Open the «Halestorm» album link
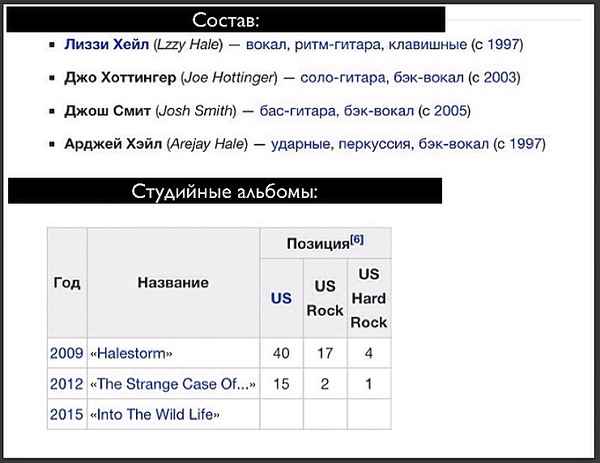600x463 pixels. point(134,353)
